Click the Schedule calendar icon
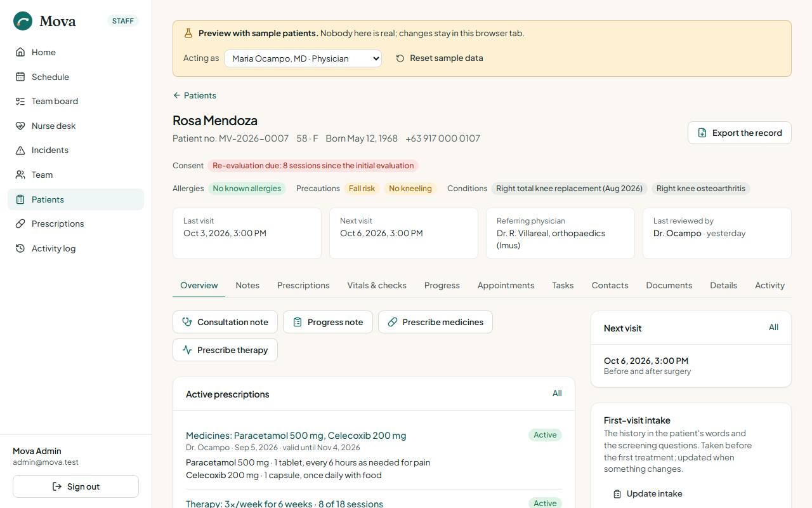The height and width of the screenshot is (508, 812). 20,77
